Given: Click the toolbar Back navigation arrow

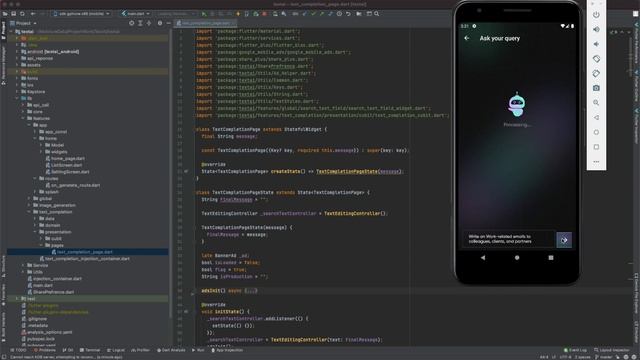Looking at the screenshot, I should click(33, 14).
